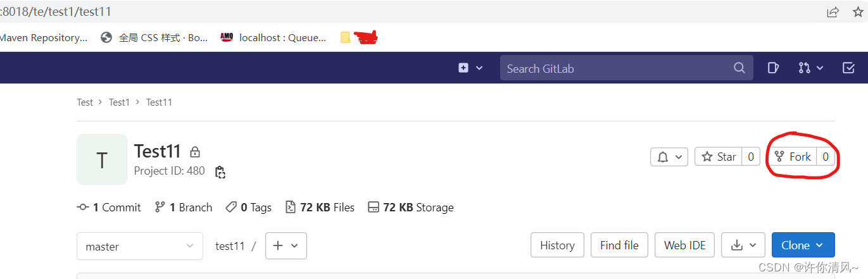Go to the Test11 breadcrumb
Screen dimensions: 868x279
[x=159, y=102]
